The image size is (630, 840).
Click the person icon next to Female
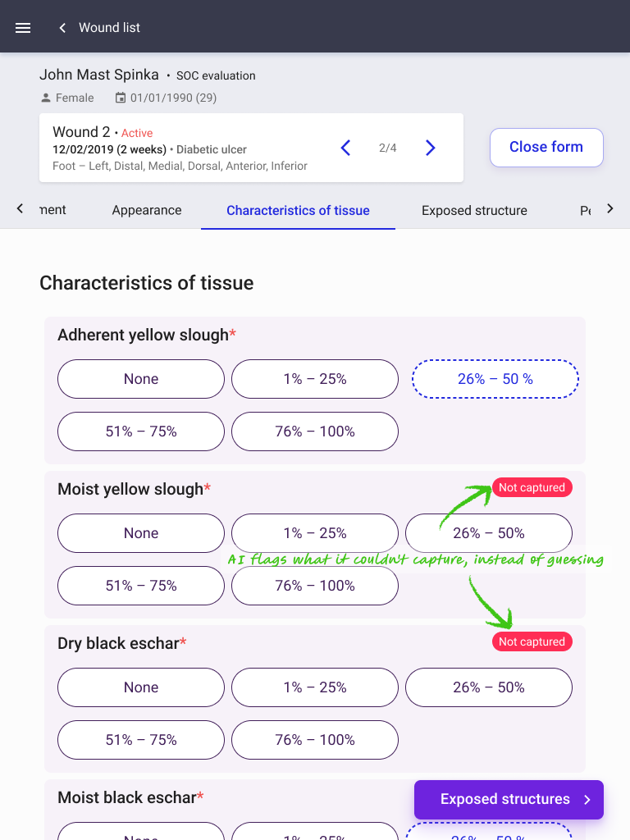tap(46, 98)
